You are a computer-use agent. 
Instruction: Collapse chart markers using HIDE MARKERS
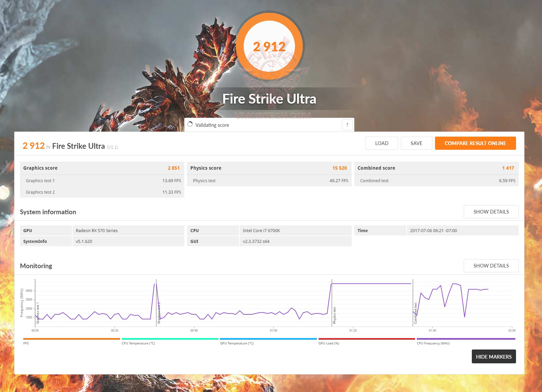click(494, 356)
